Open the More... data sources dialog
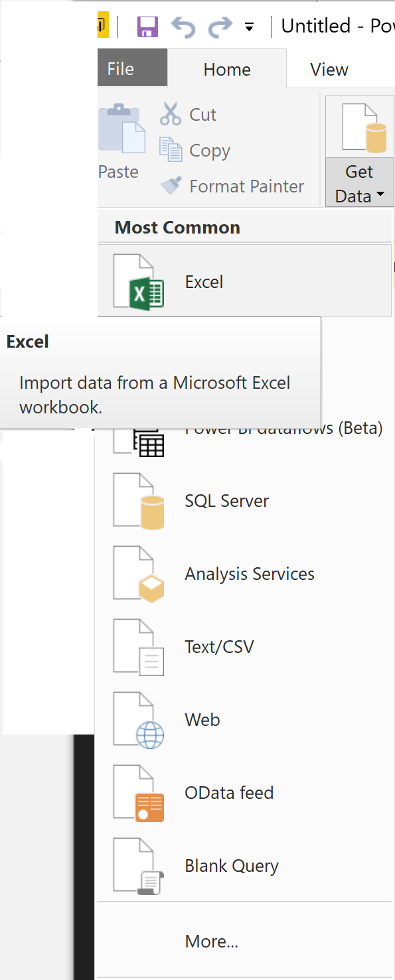Screen dimensions: 395x980 click(211, 941)
